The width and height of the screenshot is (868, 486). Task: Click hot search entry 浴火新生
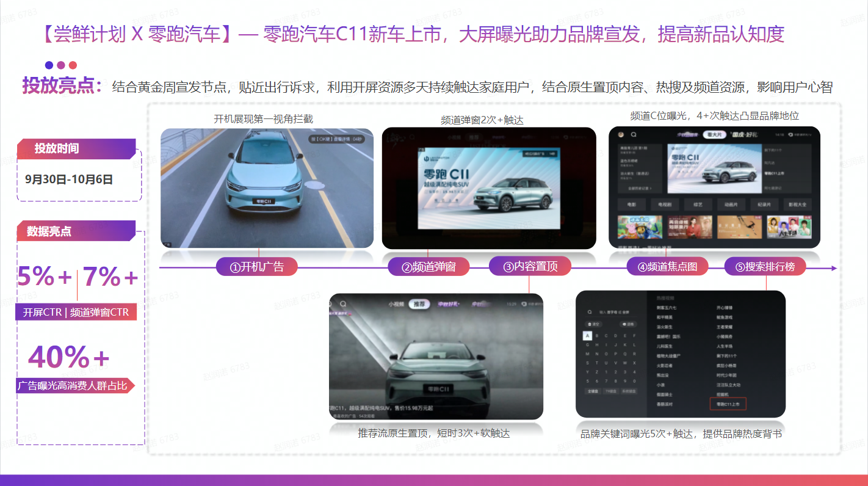(665, 327)
